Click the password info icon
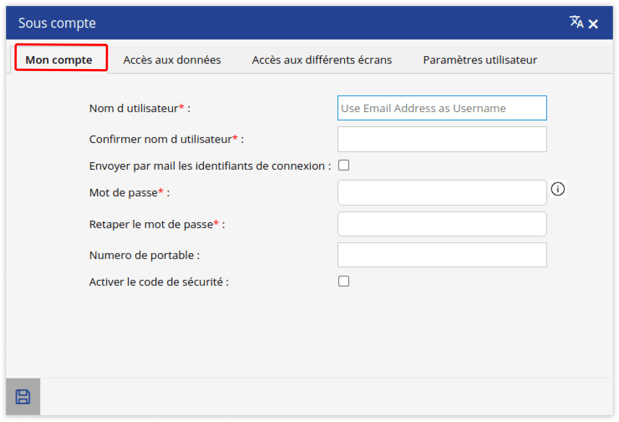Image resolution: width=619 pixels, height=422 pixels. coord(558,189)
